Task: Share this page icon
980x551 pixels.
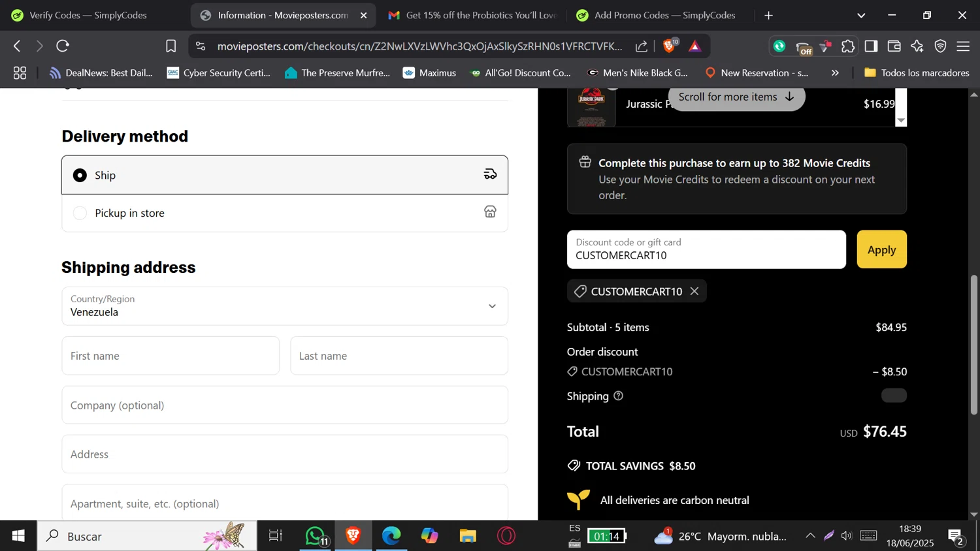Action: click(642, 46)
